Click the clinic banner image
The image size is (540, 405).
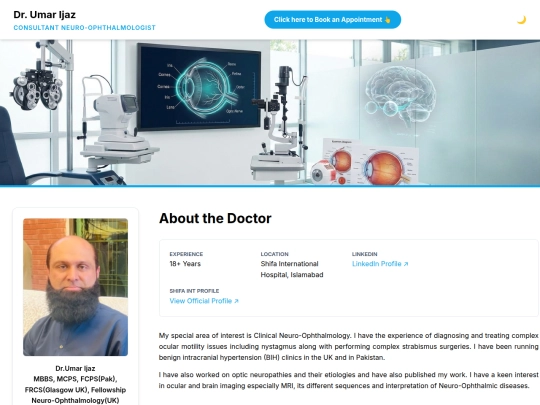(270, 113)
